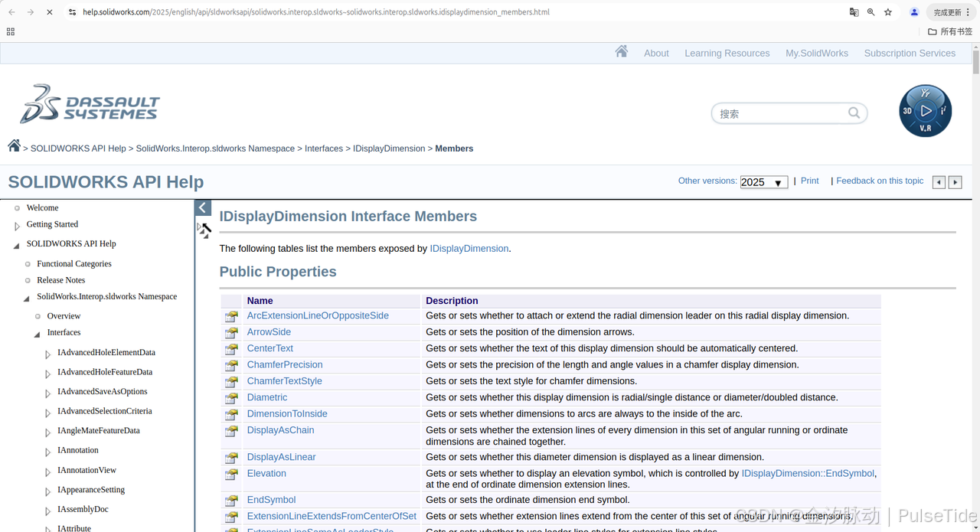Viewport: 980px width, 532px height.
Task: Expand the IAnnotation tree node
Action: click(48, 452)
